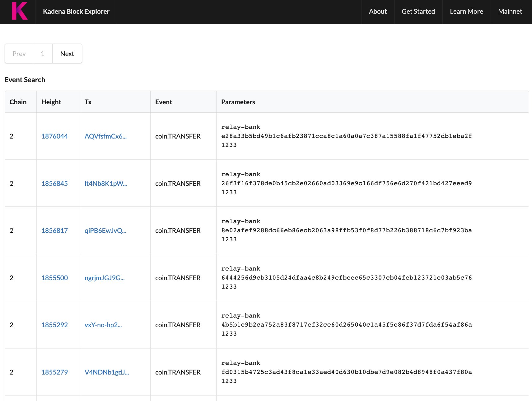The width and height of the screenshot is (532, 401).
Task: Open block height 1856817
Action: 54,230
